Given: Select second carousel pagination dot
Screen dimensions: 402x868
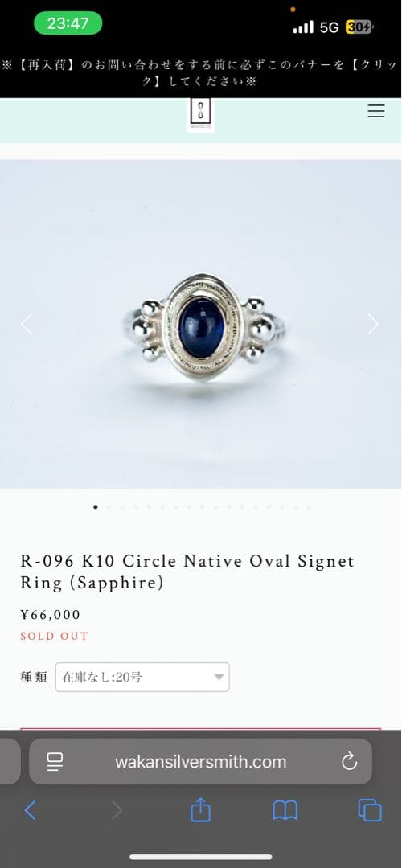Looking at the screenshot, I should pos(109,506).
